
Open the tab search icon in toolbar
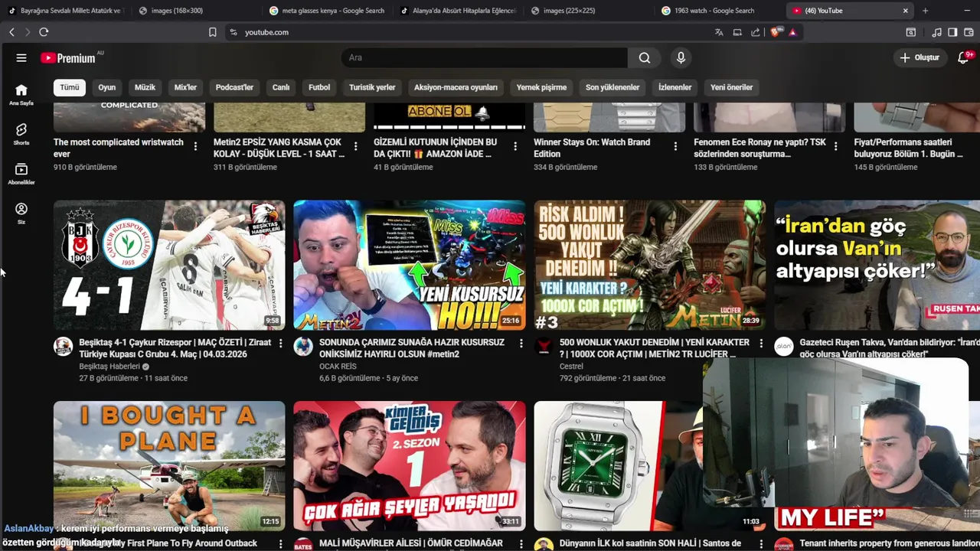[x=911, y=32]
